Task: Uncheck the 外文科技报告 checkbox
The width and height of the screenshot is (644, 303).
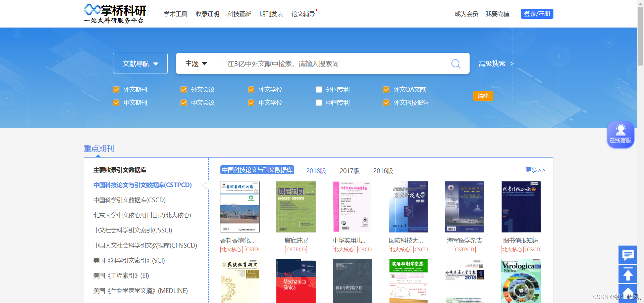Action: click(x=386, y=103)
